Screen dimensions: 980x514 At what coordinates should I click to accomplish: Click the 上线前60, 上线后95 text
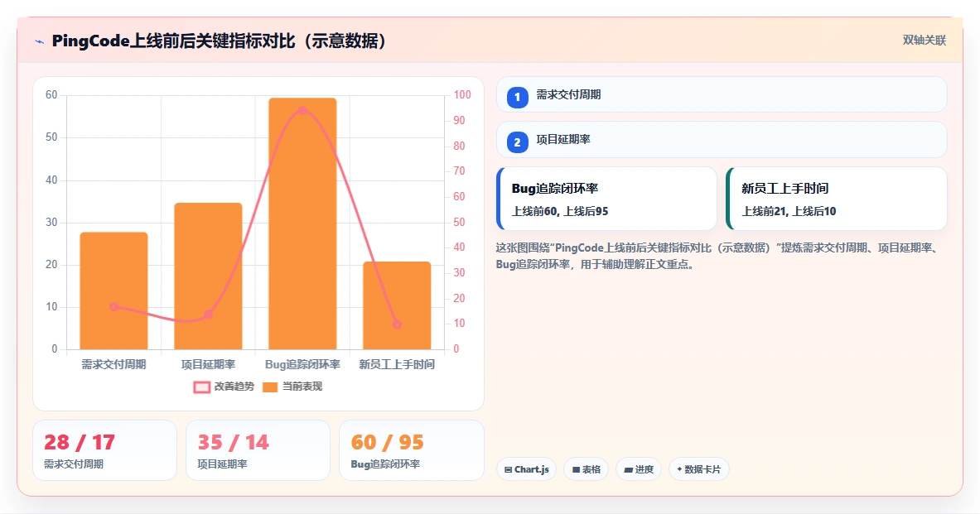click(560, 211)
